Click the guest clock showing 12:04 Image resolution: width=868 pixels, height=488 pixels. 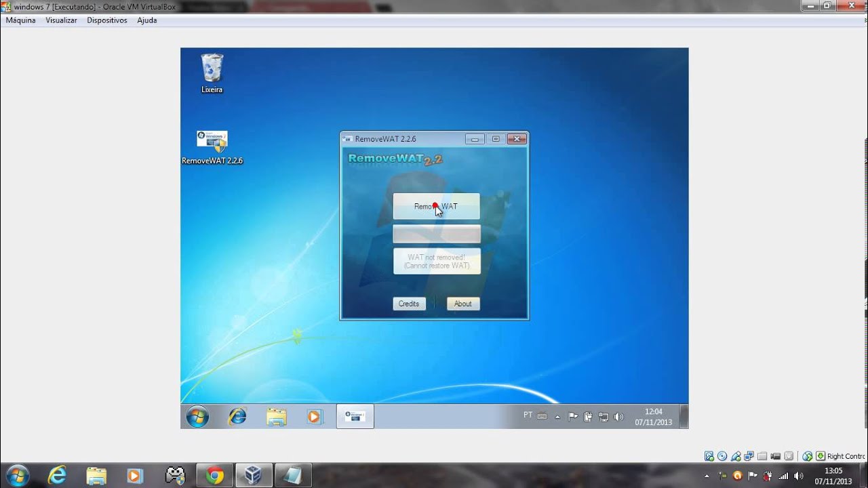[654, 417]
